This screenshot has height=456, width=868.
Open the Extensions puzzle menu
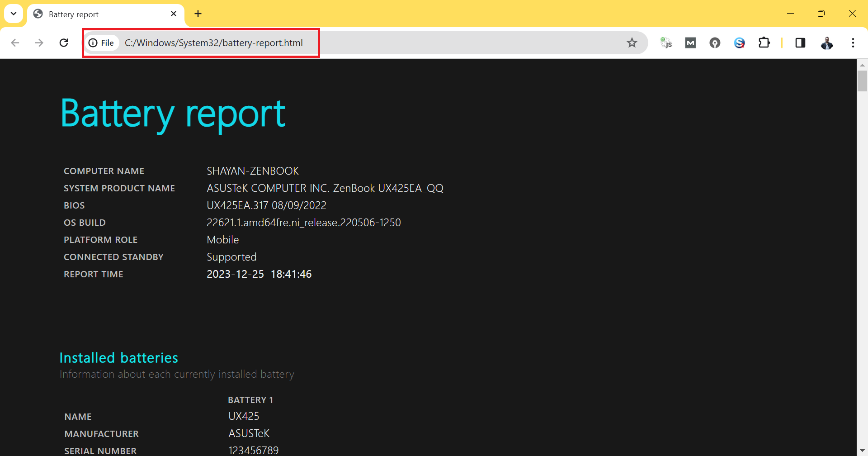(764, 43)
